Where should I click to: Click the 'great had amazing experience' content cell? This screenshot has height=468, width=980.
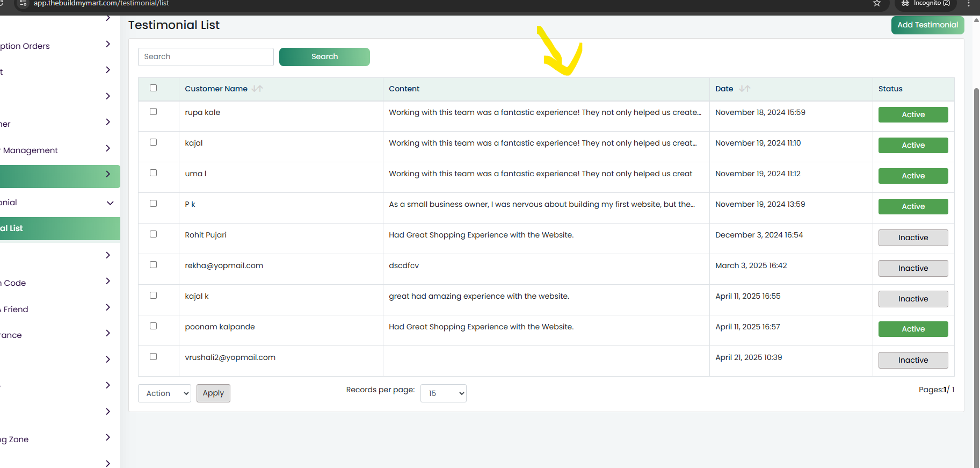pyautogui.click(x=479, y=296)
